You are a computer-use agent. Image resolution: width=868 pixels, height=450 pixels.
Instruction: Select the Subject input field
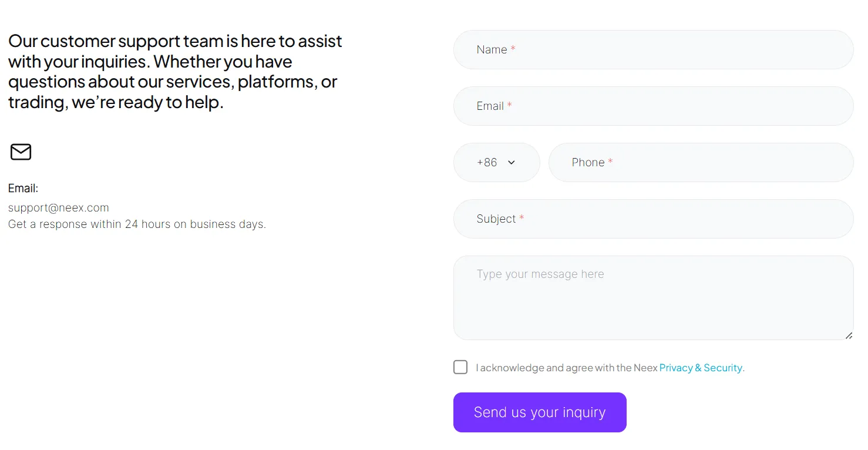(653, 219)
